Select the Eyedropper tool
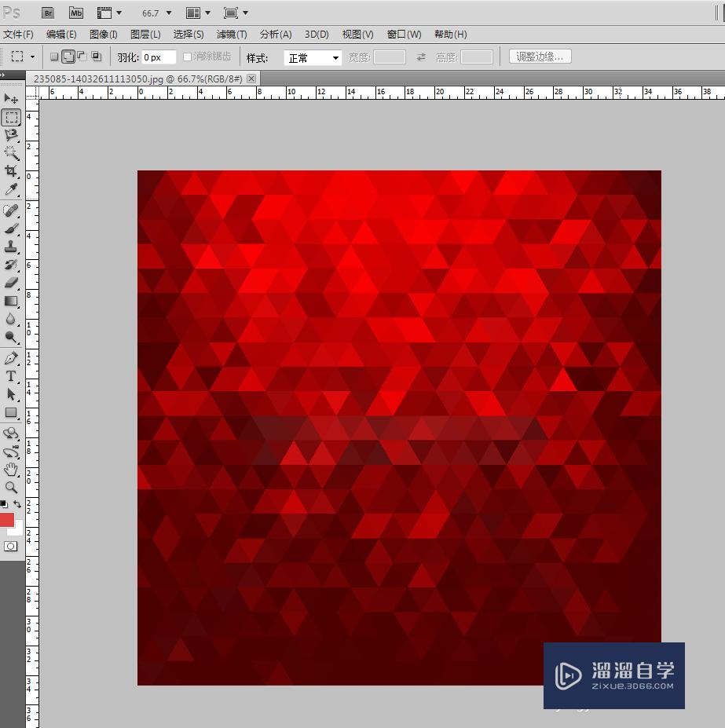This screenshot has height=728, width=725. point(11,189)
